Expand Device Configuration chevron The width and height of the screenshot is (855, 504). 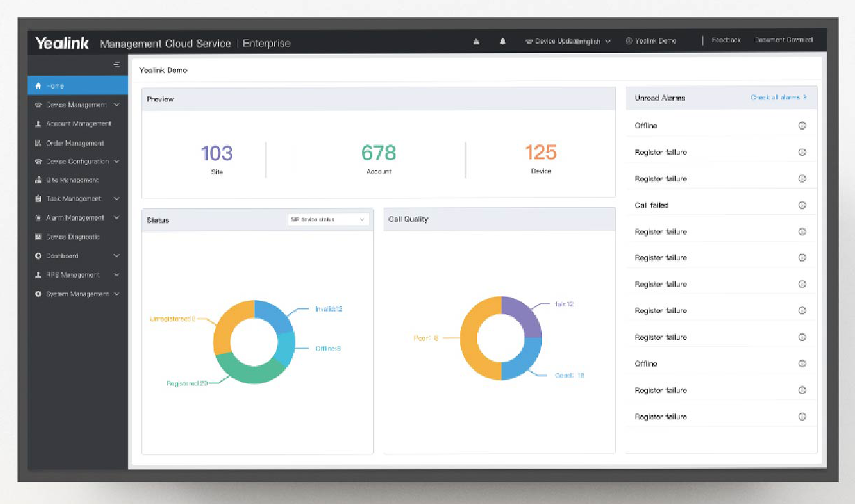[x=116, y=161]
